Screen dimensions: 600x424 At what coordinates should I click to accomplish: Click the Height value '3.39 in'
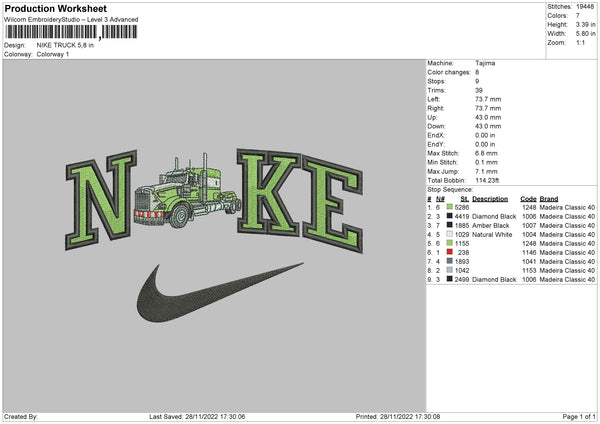(585, 24)
